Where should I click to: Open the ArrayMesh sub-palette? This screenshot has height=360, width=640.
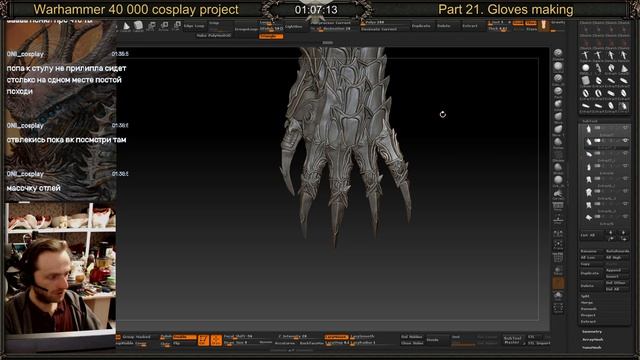click(592, 340)
